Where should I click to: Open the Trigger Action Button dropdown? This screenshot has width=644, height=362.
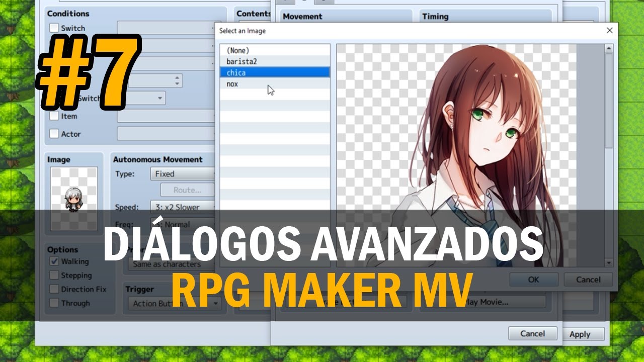click(174, 303)
